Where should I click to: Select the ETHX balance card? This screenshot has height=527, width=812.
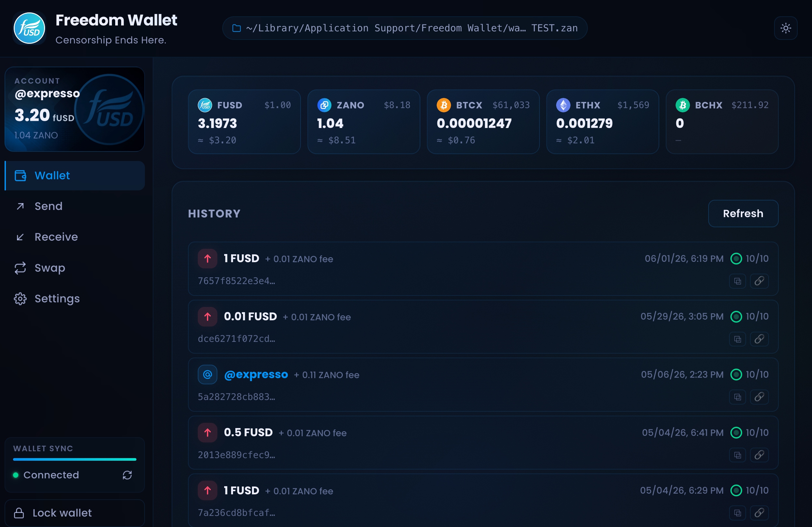(602, 122)
